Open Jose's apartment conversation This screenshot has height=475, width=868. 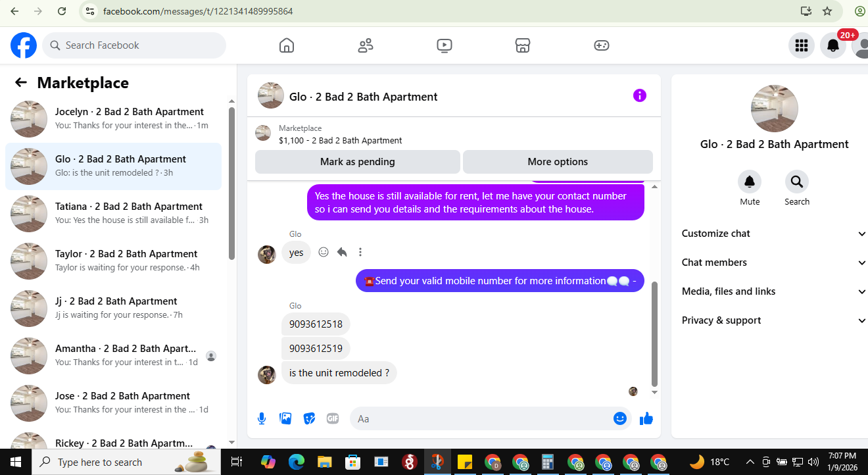114,403
